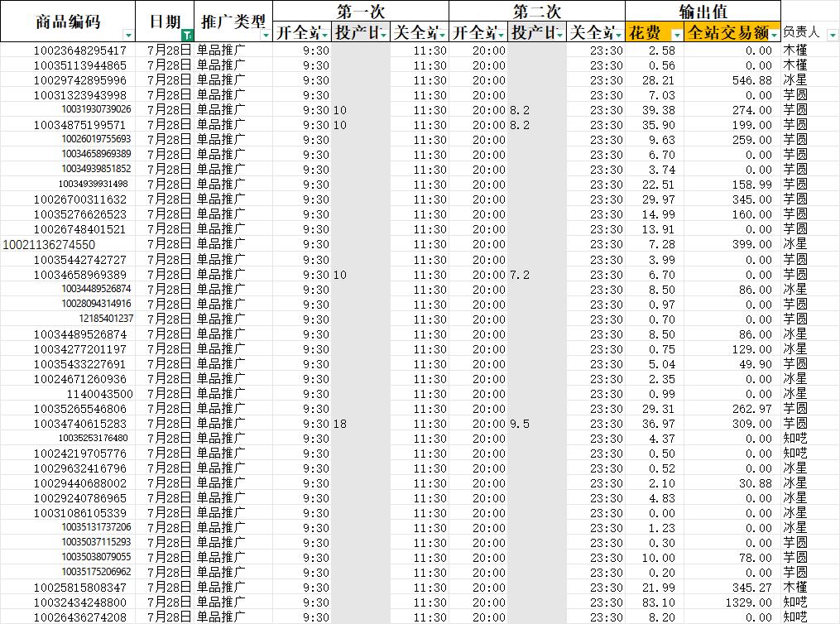The width and height of the screenshot is (840, 624).
Task: Select 20:00 cell in row 10035265546806
Action: pos(478,409)
